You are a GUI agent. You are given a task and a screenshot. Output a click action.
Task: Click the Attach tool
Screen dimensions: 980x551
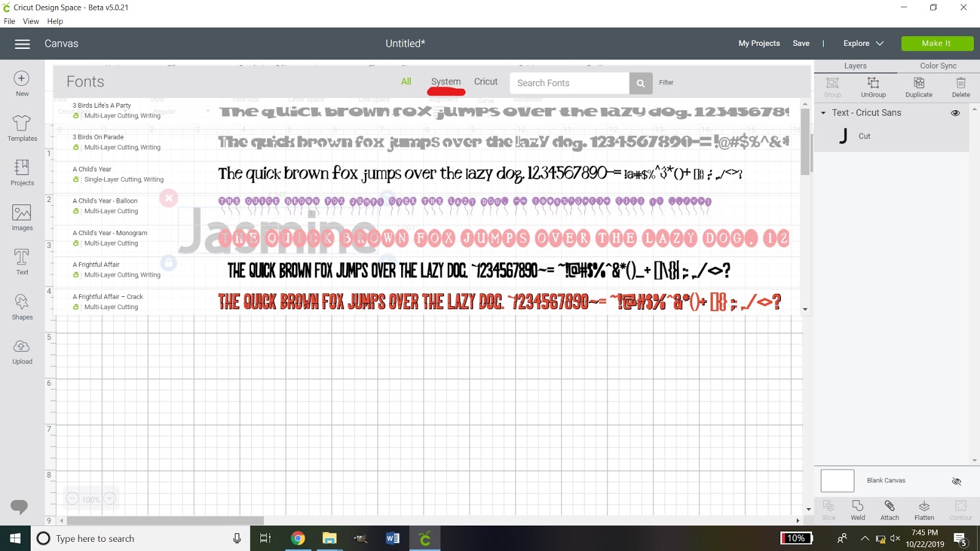[x=889, y=510]
